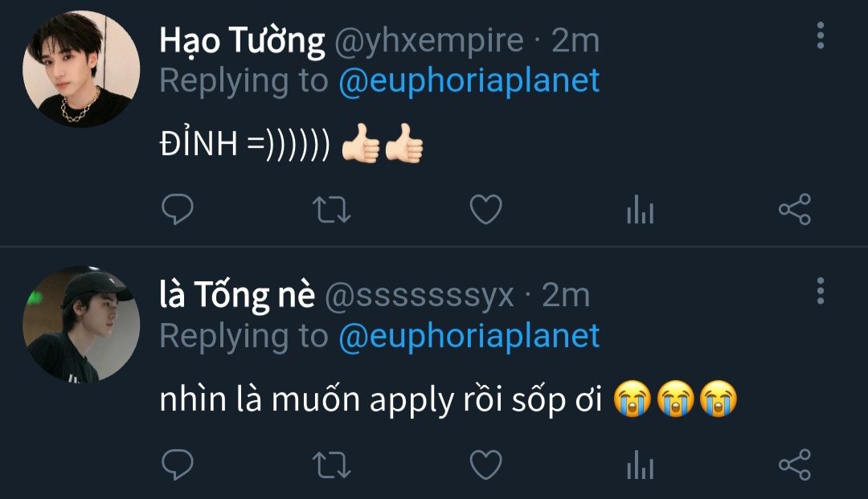Open @euphoriaplanet link in first reply

pyautogui.click(x=469, y=80)
